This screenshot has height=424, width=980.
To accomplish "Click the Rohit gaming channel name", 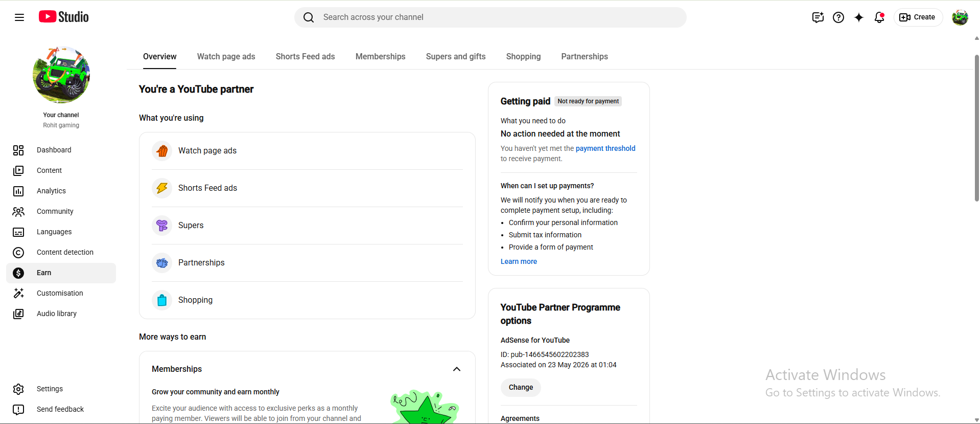I will tap(61, 125).
